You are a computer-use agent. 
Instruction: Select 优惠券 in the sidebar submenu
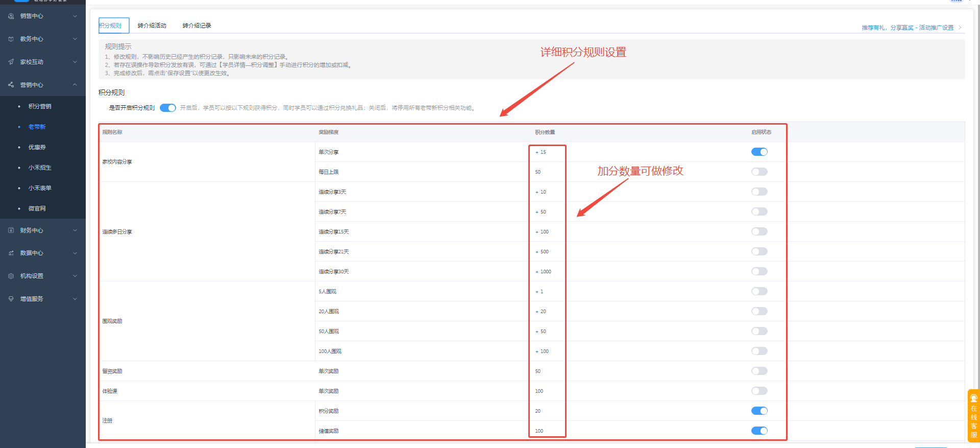pyautogui.click(x=37, y=147)
